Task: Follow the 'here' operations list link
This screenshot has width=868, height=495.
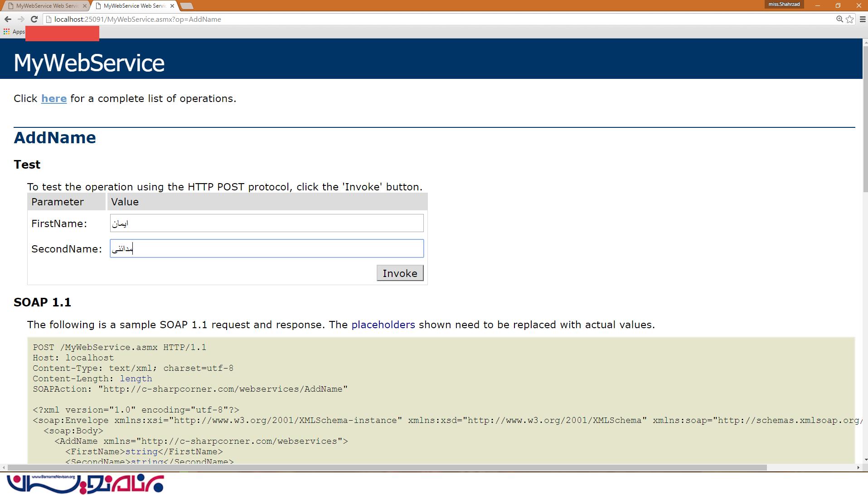Action: [54, 99]
